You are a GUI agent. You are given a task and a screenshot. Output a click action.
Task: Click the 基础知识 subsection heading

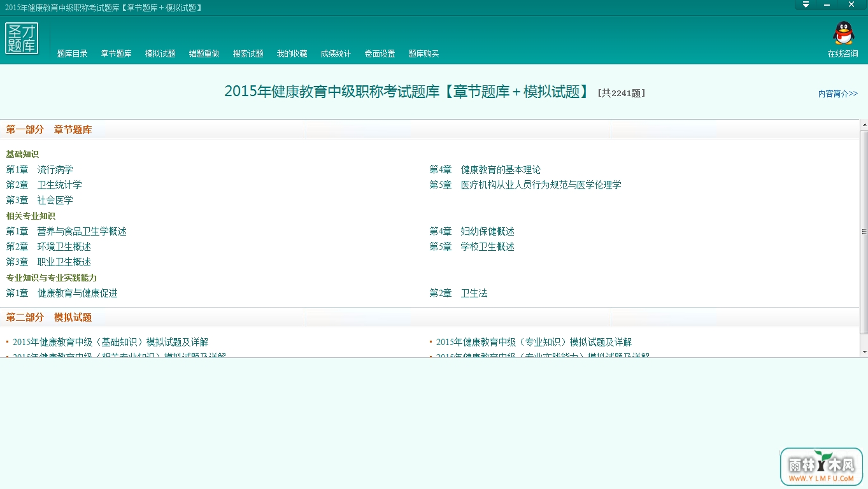coord(22,154)
